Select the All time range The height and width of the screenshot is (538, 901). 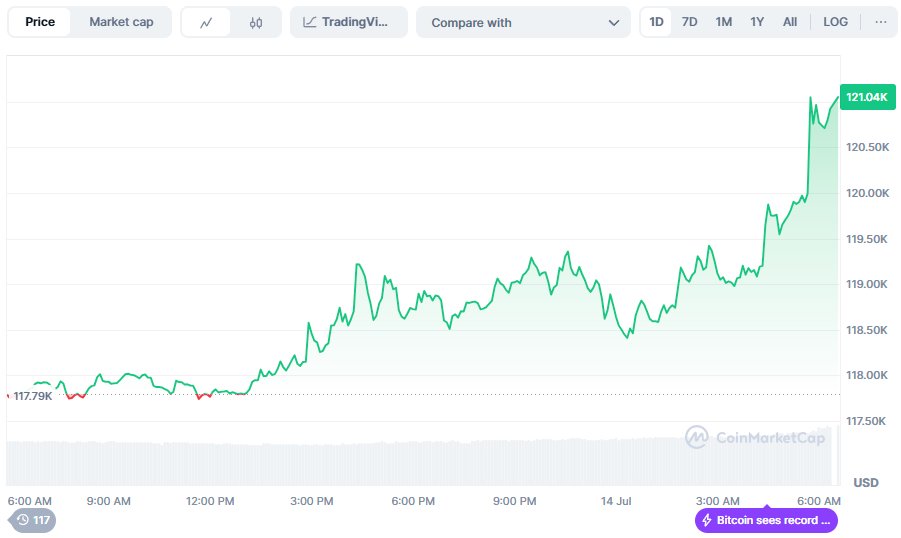coord(790,22)
